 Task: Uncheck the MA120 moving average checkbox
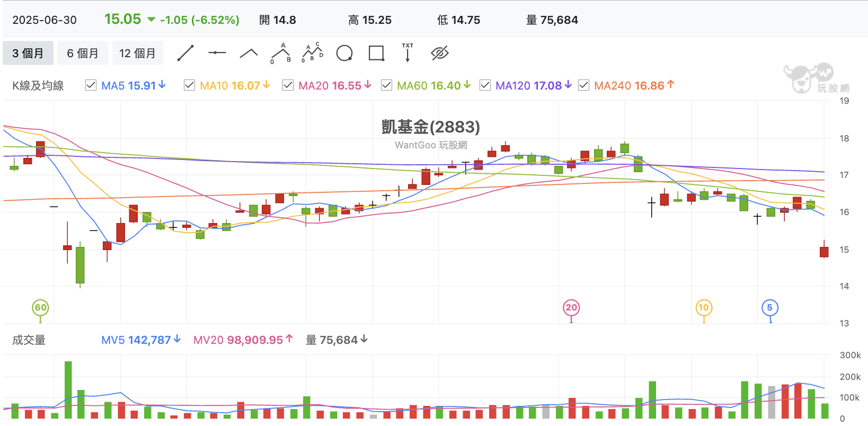click(485, 85)
